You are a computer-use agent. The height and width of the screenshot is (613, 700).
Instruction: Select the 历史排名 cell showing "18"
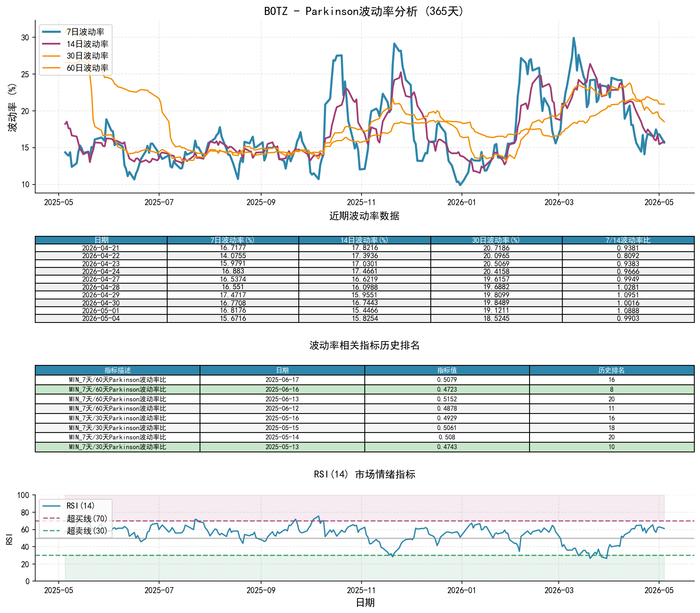[612, 428]
